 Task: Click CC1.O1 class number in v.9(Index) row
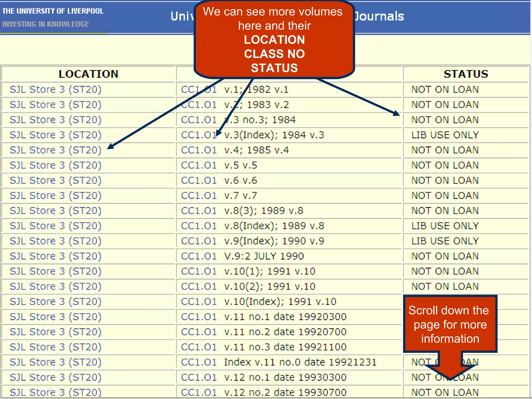click(199, 241)
